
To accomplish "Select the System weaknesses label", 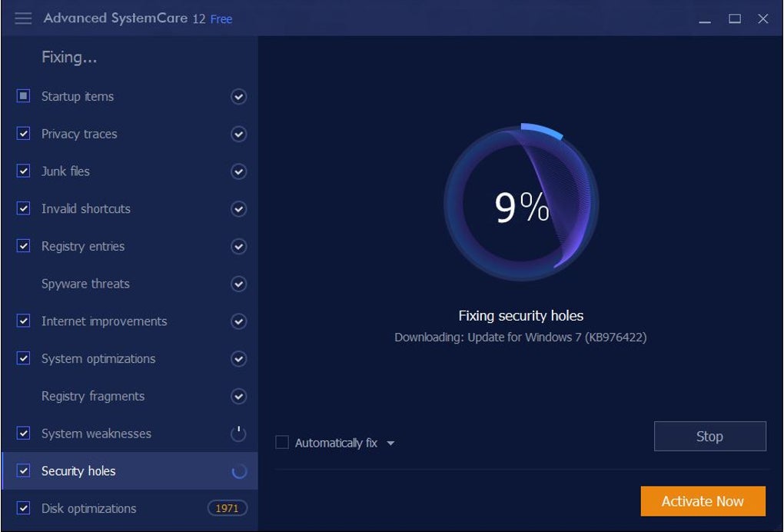I will 96,434.
